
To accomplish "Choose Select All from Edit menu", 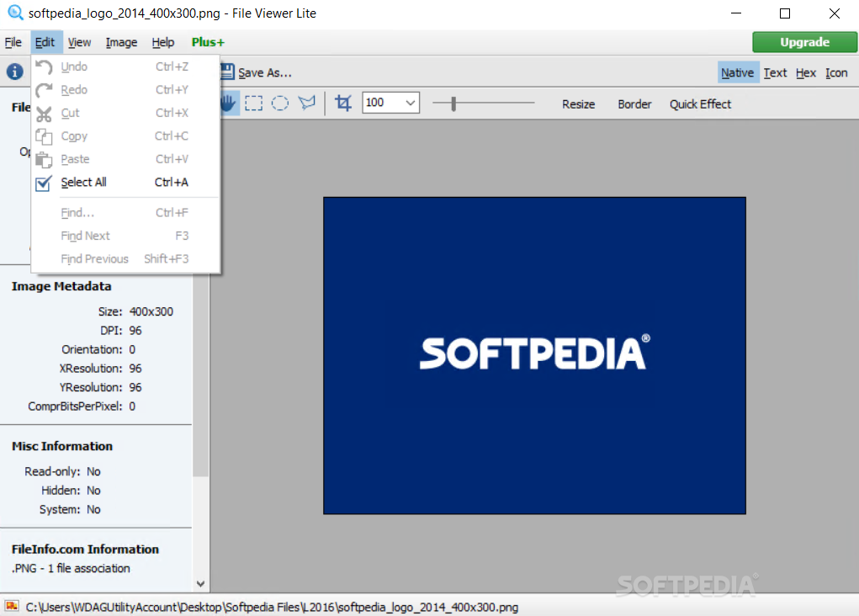I will click(126, 183).
